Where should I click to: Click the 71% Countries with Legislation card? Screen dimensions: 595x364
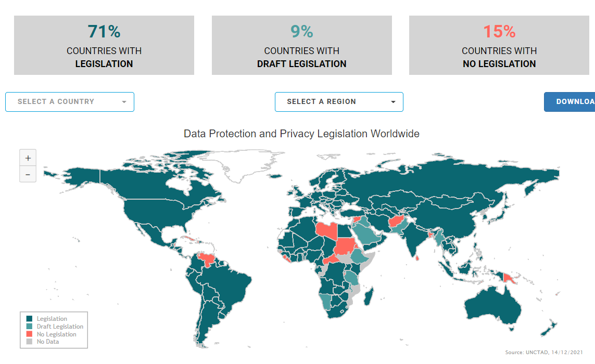104,45
